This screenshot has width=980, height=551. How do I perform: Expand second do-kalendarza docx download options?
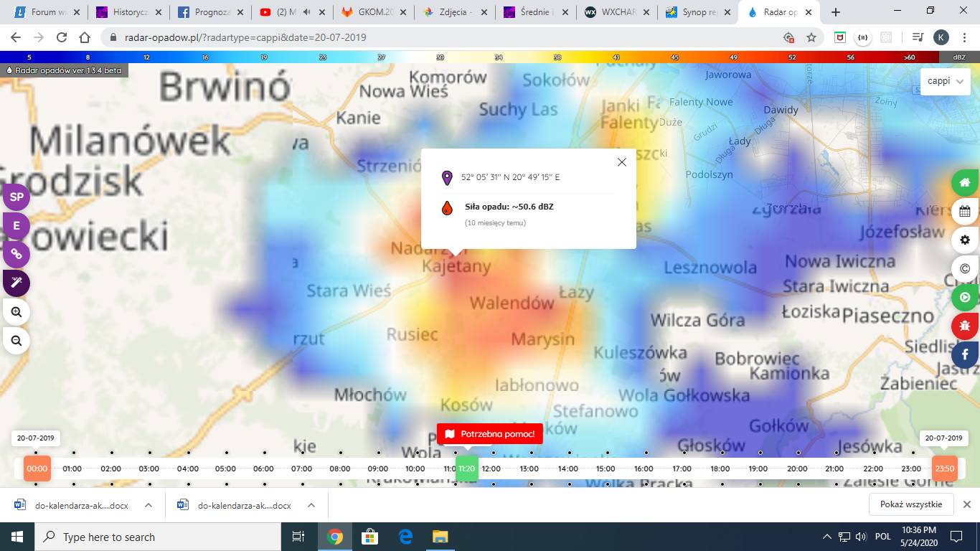tap(311, 505)
